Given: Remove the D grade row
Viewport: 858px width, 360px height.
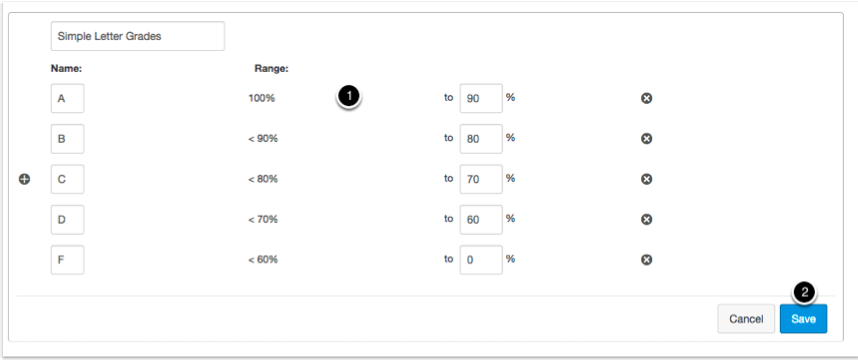Looking at the screenshot, I should pyautogui.click(x=646, y=219).
